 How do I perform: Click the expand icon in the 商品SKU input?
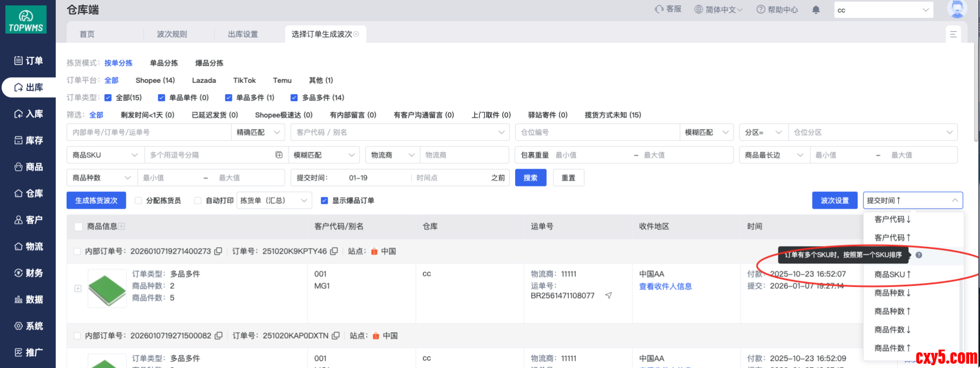[x=279, y=155]
